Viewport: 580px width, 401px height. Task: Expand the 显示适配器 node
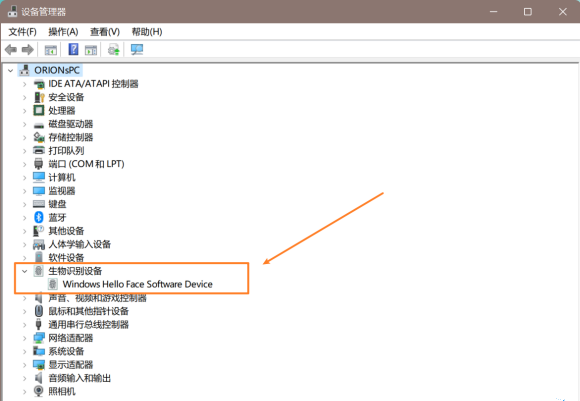pyautogui.click(x=25, y=365)
